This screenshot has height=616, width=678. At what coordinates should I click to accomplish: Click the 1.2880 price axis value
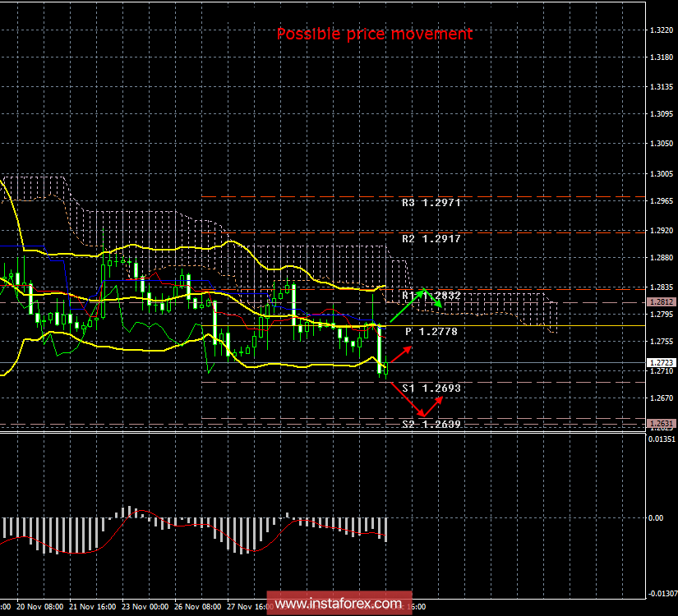click(x=662, y=258)
